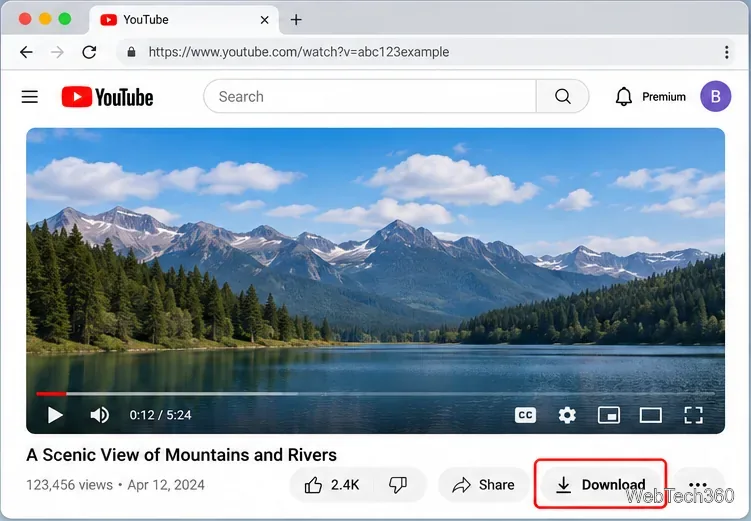Click the magnifier search button

click(x=563, y=96)
